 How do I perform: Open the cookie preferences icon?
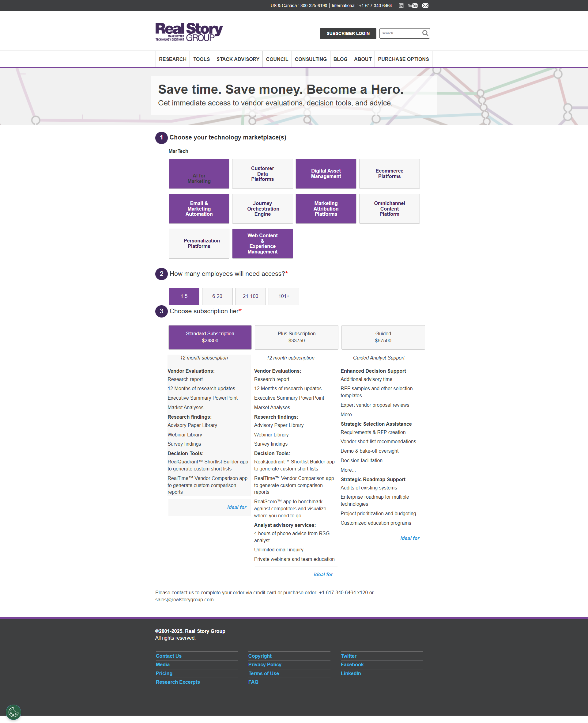[x=13, y=712]
